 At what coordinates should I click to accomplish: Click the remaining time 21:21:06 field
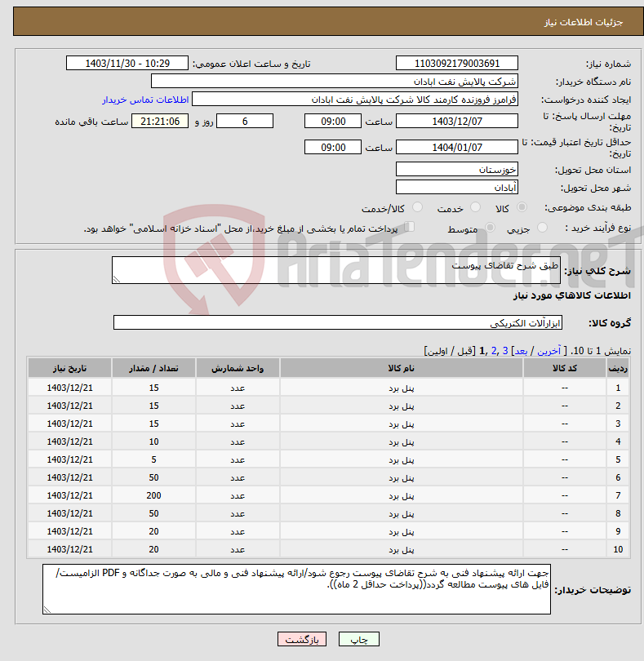click(160, 122)
